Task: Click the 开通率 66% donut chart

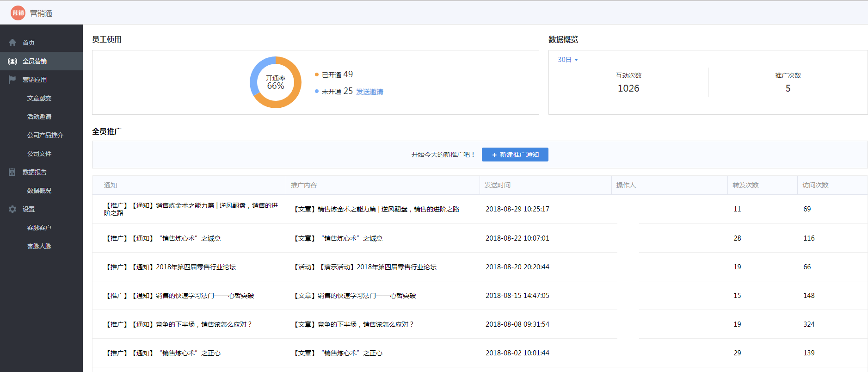Action: [x=276, y=82]
